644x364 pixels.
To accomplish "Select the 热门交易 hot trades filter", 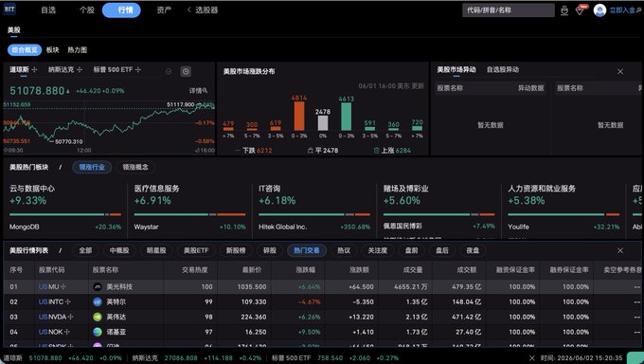I will [307, 250].
